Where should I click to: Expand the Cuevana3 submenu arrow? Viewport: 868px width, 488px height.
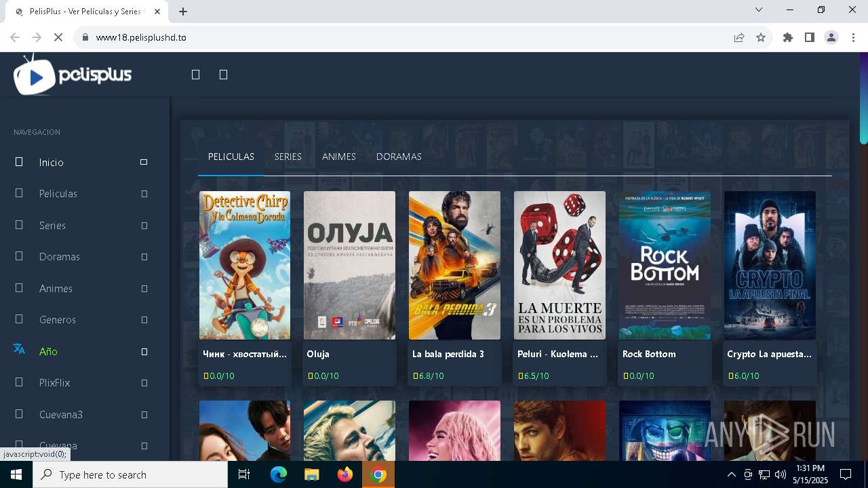pyautogui.click(x=144, y=415)
